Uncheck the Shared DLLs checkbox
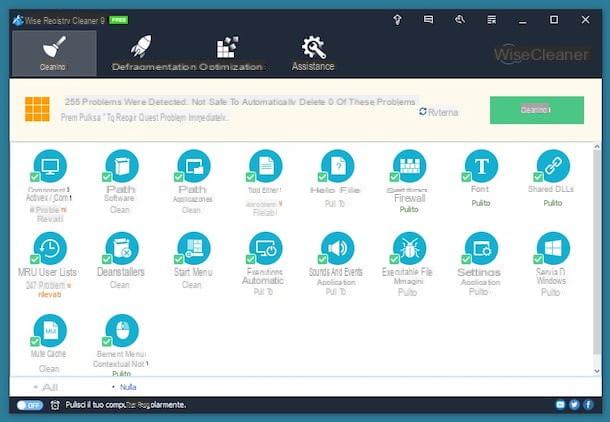Viewport: 610px width, 422px height. point(538,177)
